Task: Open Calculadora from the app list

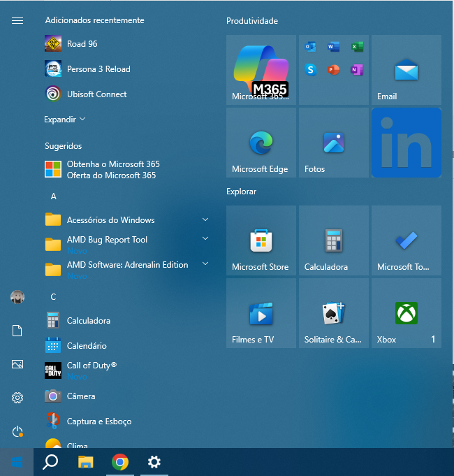Action: [x=127, y=321]
